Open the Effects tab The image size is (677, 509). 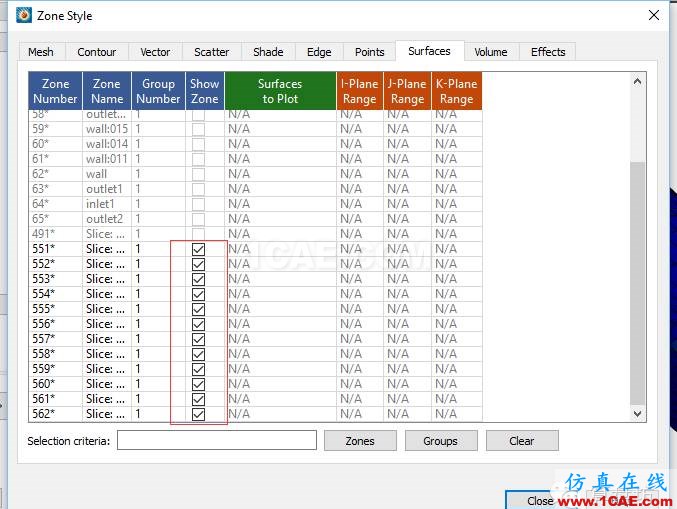548,52
